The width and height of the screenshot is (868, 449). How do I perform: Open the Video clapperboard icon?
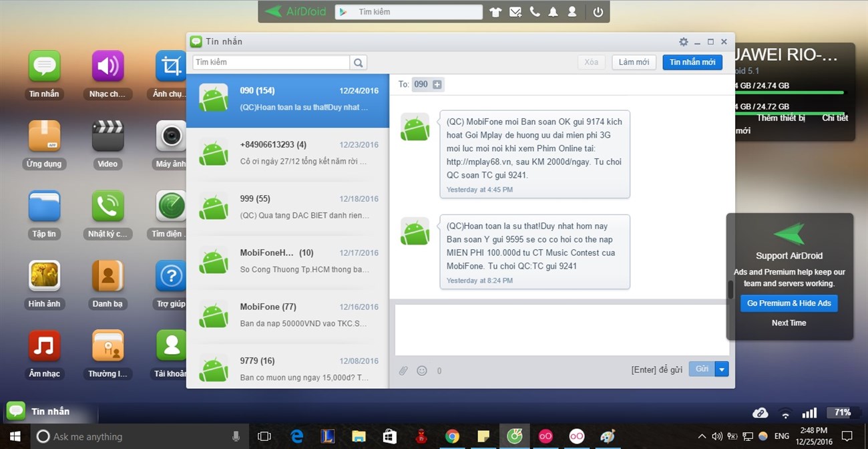coord(107,136)
